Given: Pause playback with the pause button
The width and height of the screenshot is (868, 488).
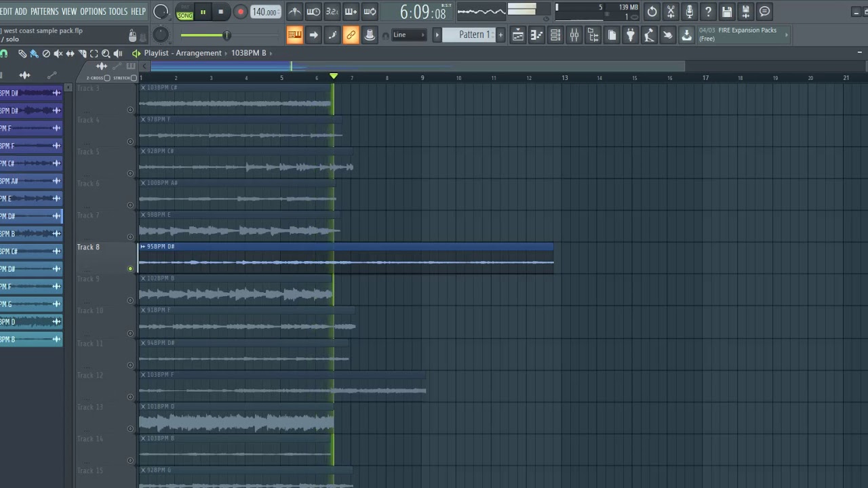Looking at the screenshot, I should 203,12.
